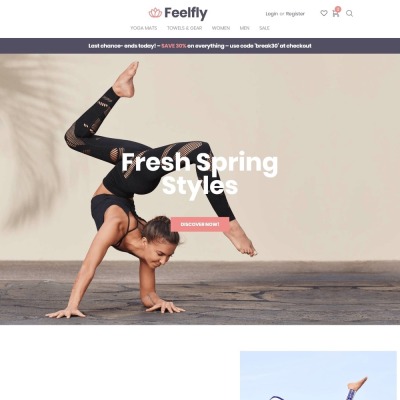Open the wishlist heart icon
The height and width of the screenshot is (400, 400).
(324, 13)
